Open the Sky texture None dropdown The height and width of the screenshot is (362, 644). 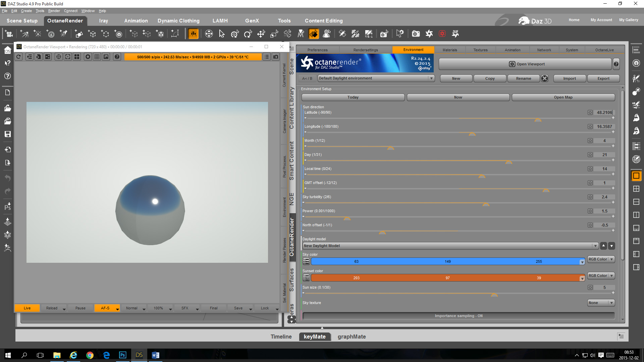pos(601,303)
